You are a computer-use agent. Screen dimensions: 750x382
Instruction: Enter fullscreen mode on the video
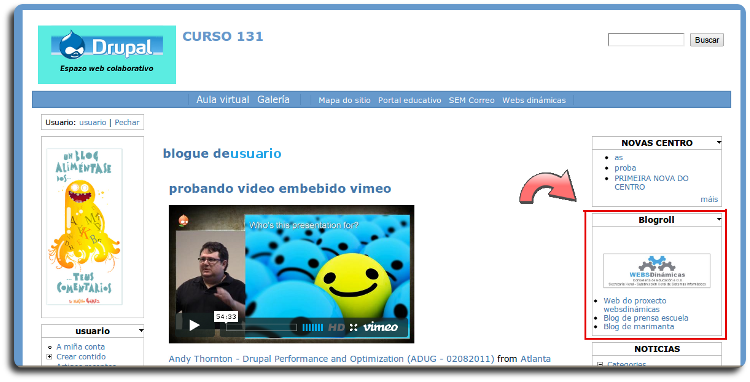tap(353, 327)
